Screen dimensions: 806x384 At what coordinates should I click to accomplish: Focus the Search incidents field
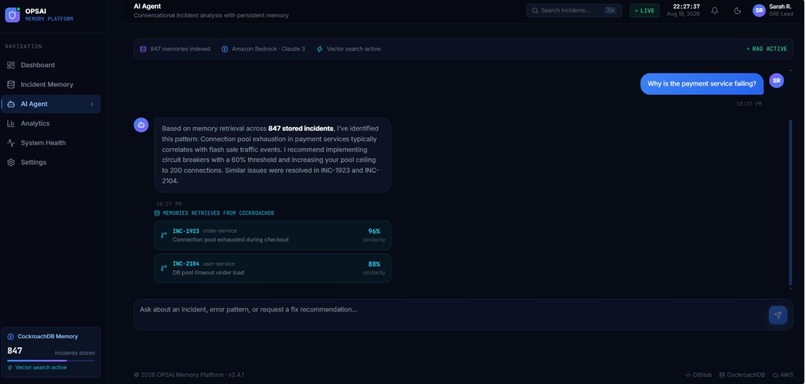click(574, 10)
